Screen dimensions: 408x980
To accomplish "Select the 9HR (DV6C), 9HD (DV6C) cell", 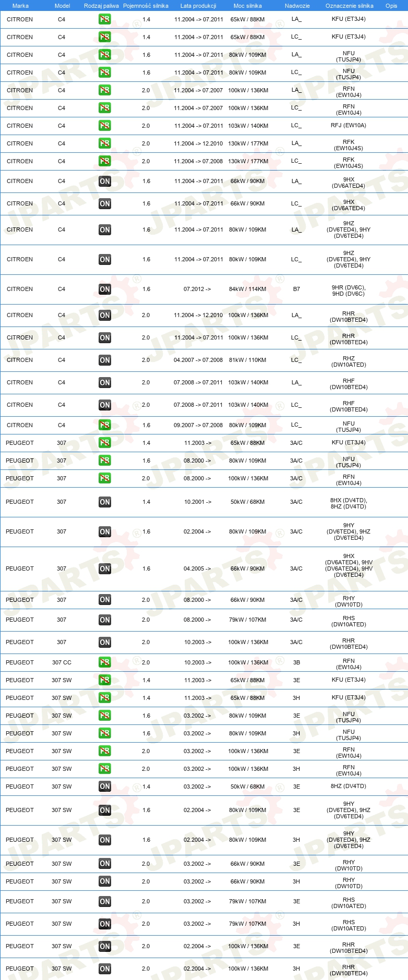I will [x=349, y=291].
